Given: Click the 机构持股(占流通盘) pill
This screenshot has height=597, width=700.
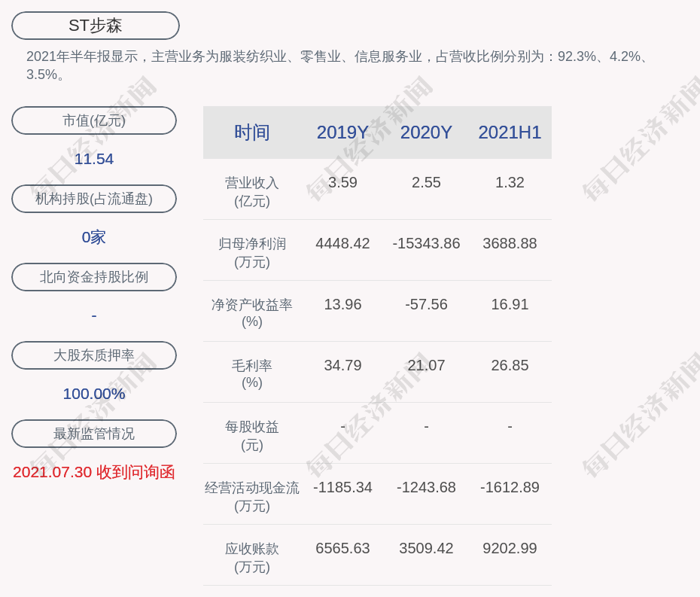Looking at the screenshot, I should (94, 199).
